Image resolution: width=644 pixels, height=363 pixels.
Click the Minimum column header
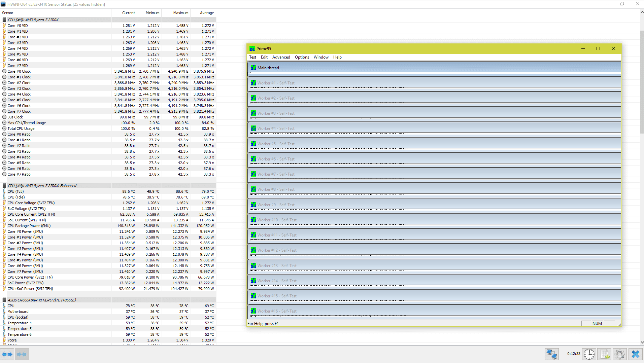(149, 13)
